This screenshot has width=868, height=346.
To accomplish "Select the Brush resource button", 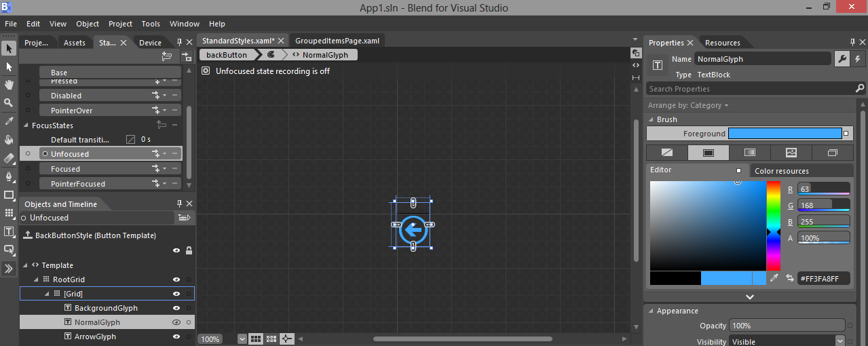I will (x=833, y=153).
